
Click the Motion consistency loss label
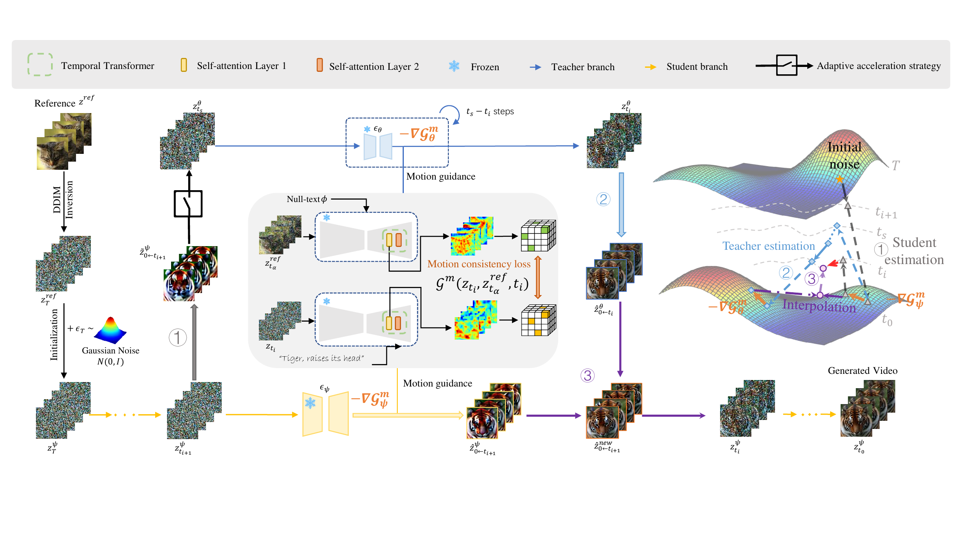479,264
